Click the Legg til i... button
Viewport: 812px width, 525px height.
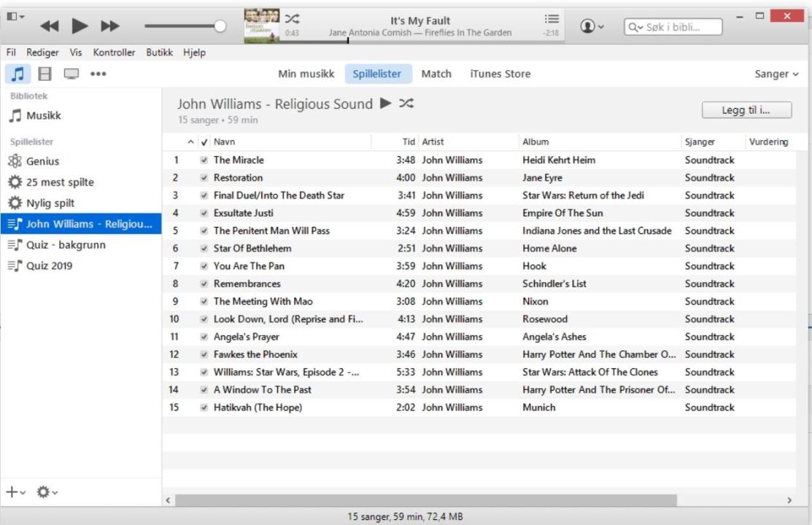click(746, 109)
